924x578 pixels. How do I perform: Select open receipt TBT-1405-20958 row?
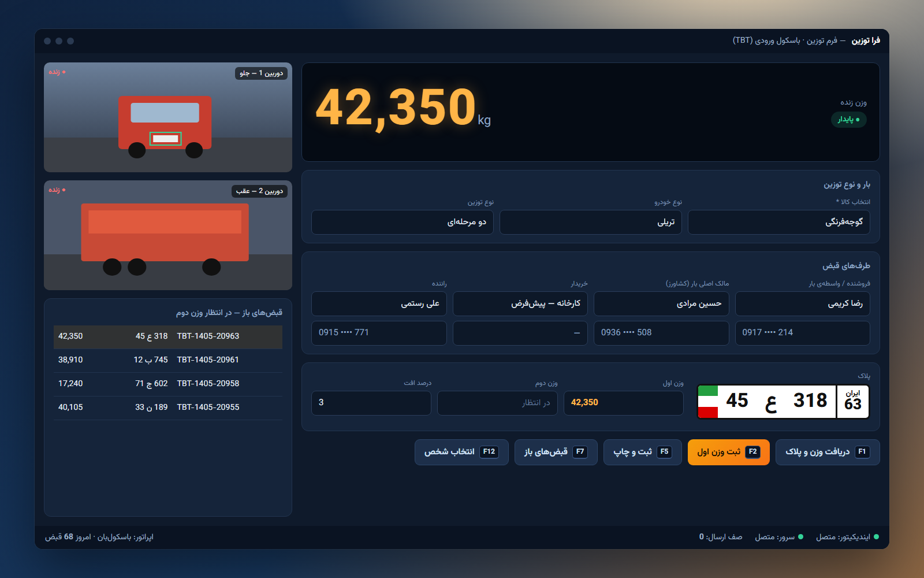pos(168,384)
